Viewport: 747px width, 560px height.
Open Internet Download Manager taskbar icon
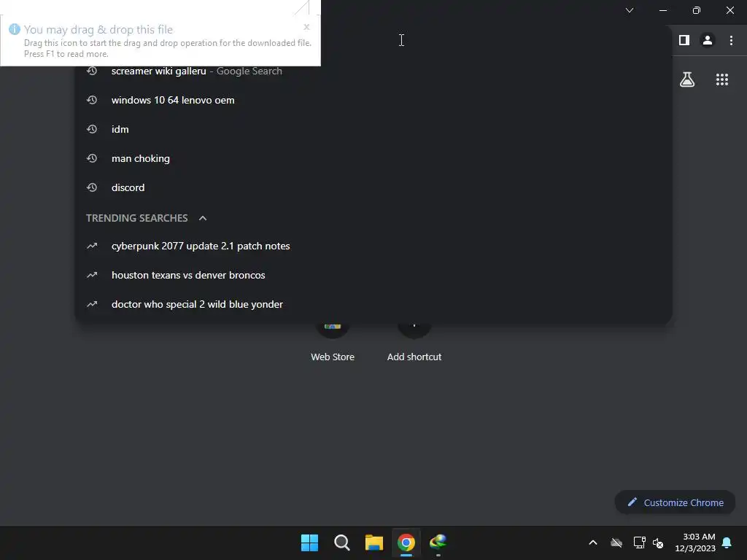[438, 542]
